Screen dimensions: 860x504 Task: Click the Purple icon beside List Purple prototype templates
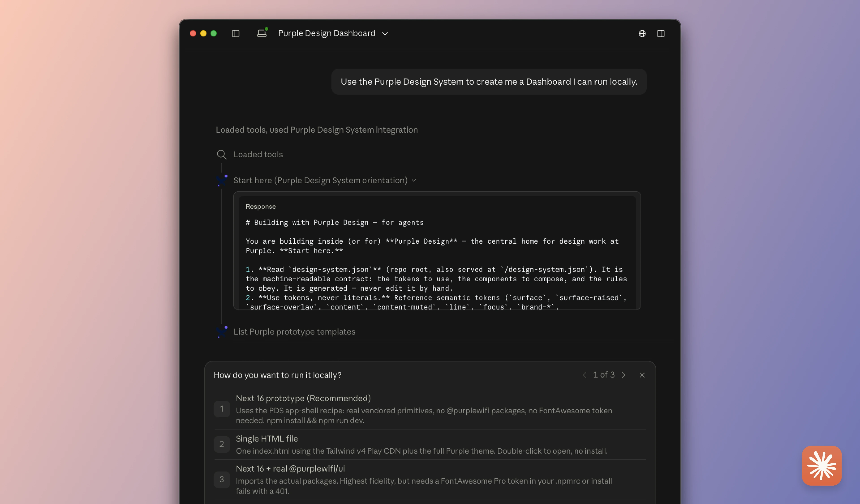click(222, 332)
